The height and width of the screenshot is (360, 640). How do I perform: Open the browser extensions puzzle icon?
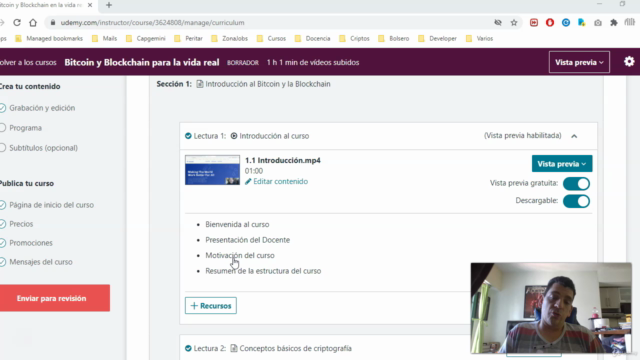pos(613,22)
